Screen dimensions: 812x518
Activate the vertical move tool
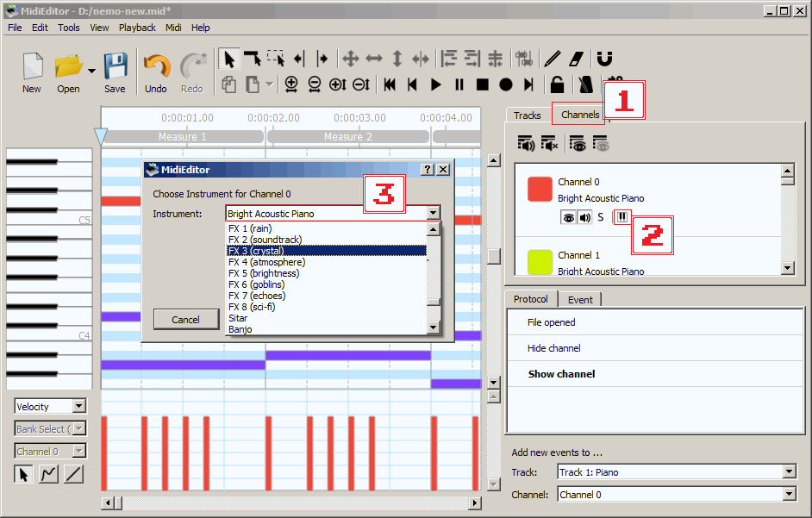click(397, 59)
